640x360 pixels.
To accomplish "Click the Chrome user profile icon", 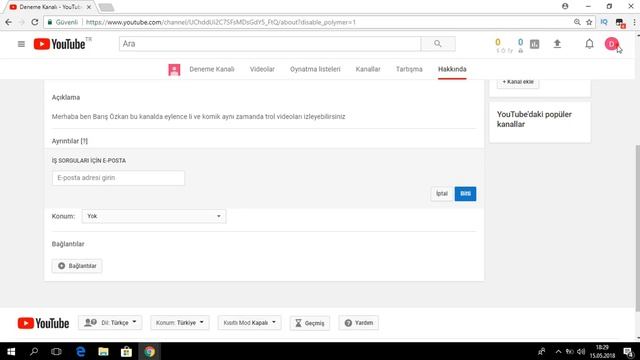I will [x=565, y=6].
